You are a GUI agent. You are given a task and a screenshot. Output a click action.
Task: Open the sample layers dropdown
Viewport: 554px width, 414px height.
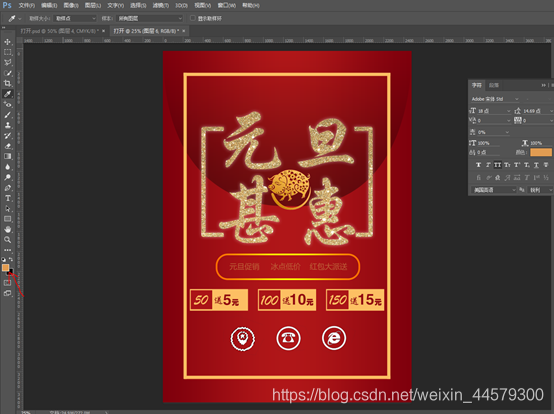150,18
